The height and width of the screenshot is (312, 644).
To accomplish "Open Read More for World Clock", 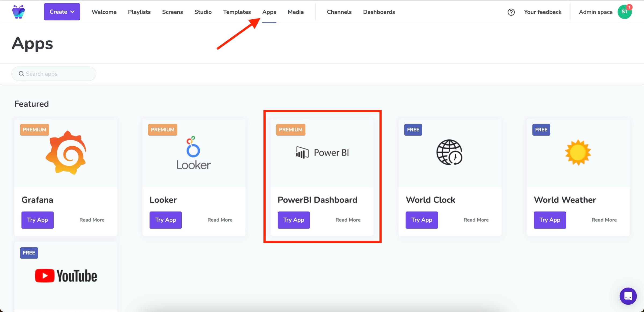I will point(476,220).
